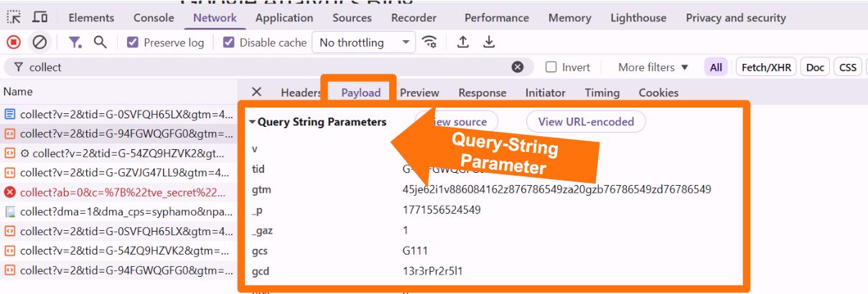Open the No throttling dropdown
868x294 pixels.
364,42
